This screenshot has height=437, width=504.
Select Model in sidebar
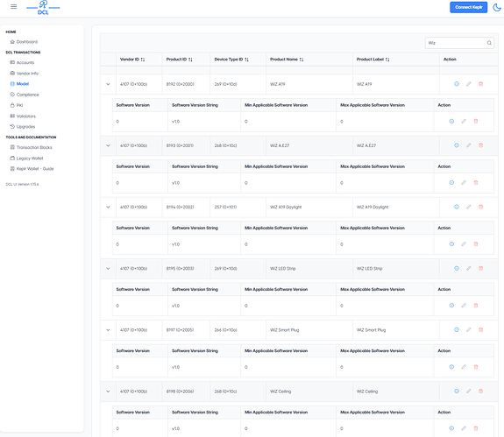(19, 84)
